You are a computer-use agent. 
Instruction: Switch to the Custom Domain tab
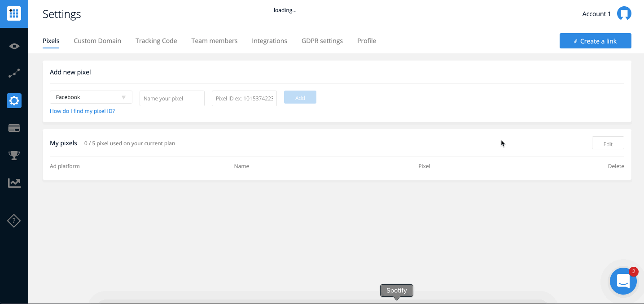click(x=97, y=41)
